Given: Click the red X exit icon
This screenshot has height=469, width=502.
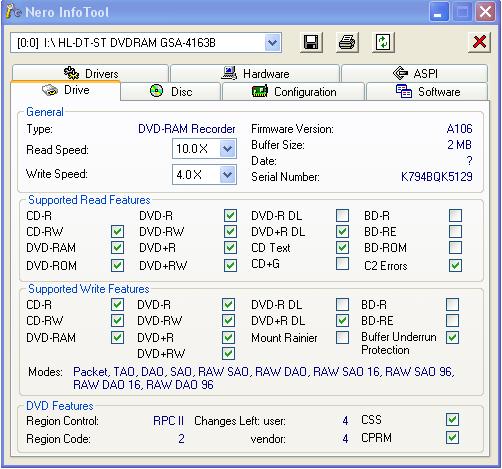Looking at the screenshot, I should click(x=479, y=43).
